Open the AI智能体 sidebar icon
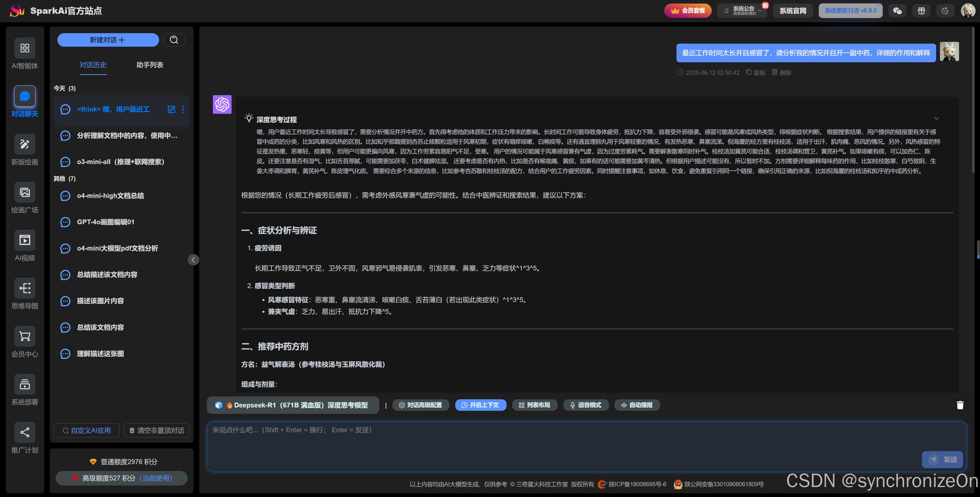Image resolution: width=980 pixels, height=497 pixels. [25, 48]
